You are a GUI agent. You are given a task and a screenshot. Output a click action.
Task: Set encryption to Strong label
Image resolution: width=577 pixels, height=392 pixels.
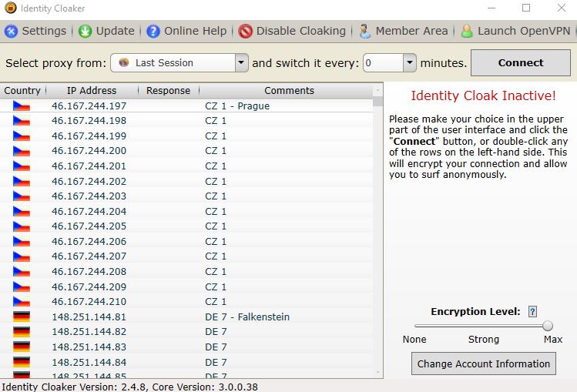[x=484, y=340]
